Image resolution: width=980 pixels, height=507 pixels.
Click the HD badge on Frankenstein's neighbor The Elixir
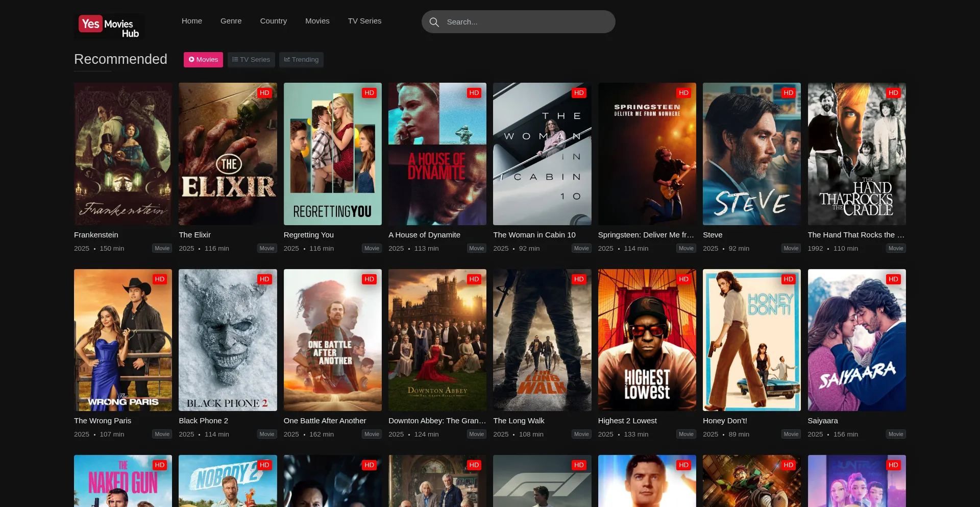pos(264,93)
